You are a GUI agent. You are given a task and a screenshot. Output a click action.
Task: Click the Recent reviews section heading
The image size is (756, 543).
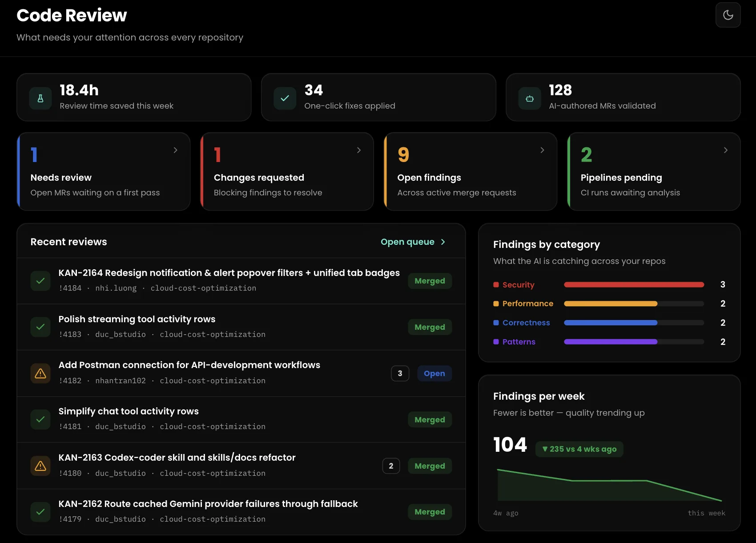[x=68, y=242]
